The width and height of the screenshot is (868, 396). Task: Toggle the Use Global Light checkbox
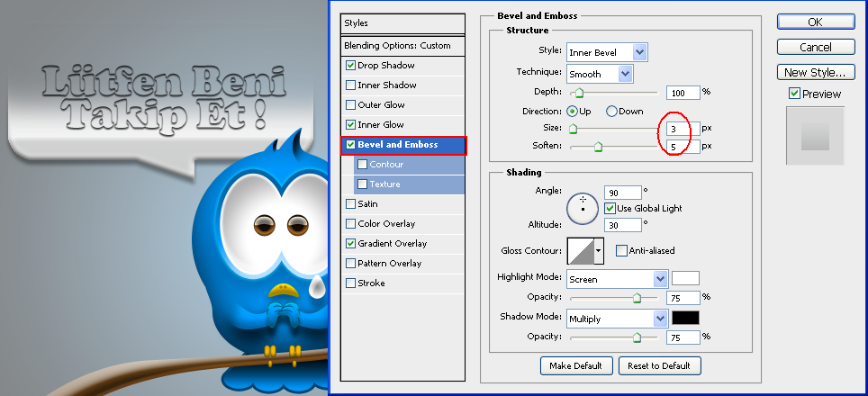[x=610, y=209]
